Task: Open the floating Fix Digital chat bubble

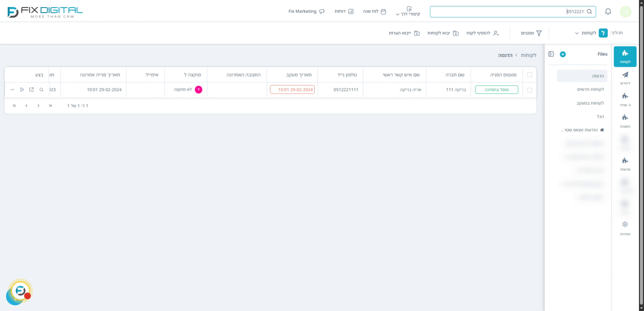Action: (19, 291)
